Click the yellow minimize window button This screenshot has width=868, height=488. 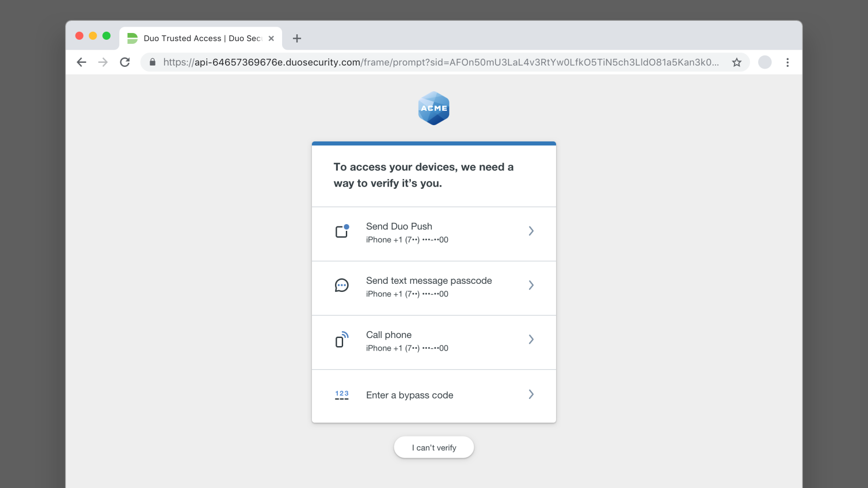pyautogui.click(x=93, y=36)
